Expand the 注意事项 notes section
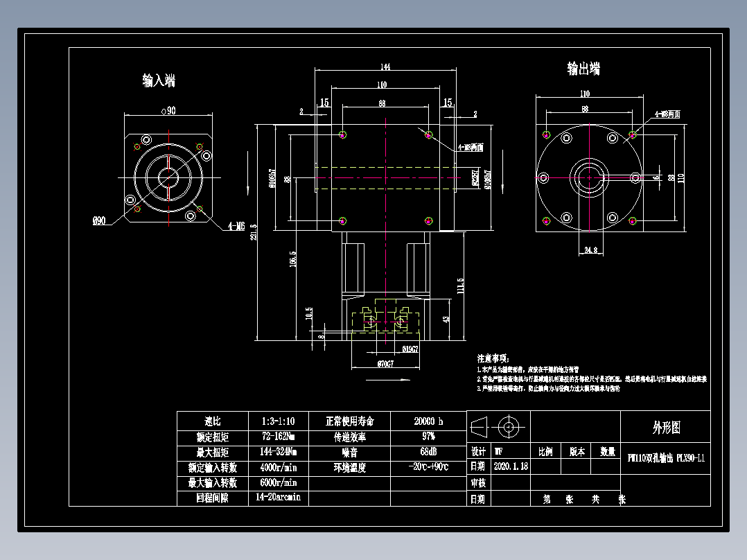Viewport: 747px width, 560px height. 494,358
